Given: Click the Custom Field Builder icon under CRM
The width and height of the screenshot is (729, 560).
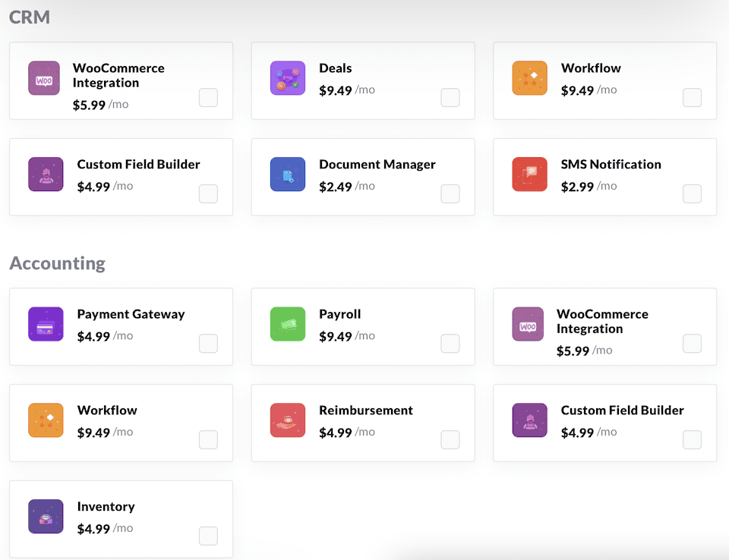Looking at the screenshot, I should pyautogui.click(x=46, y=175).
